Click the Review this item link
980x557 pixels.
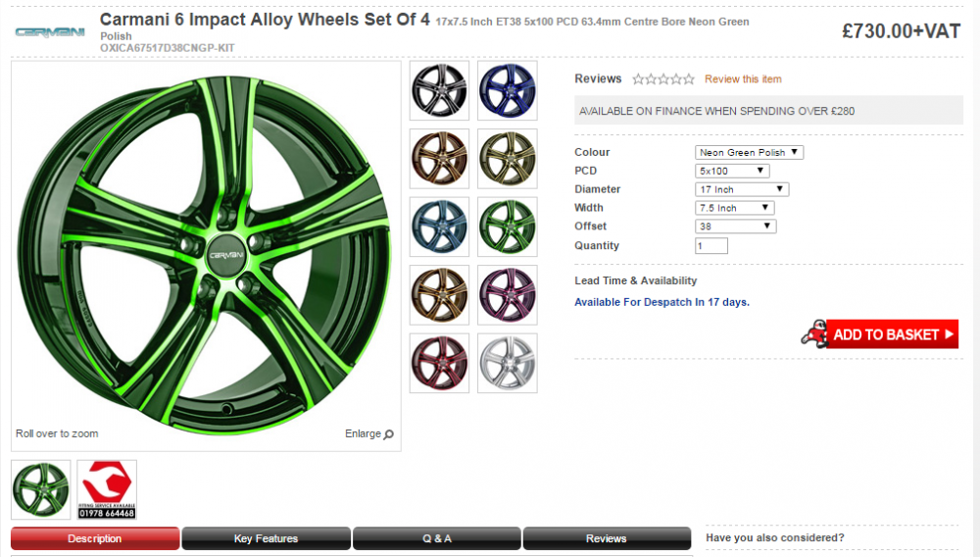click(743, 79)
